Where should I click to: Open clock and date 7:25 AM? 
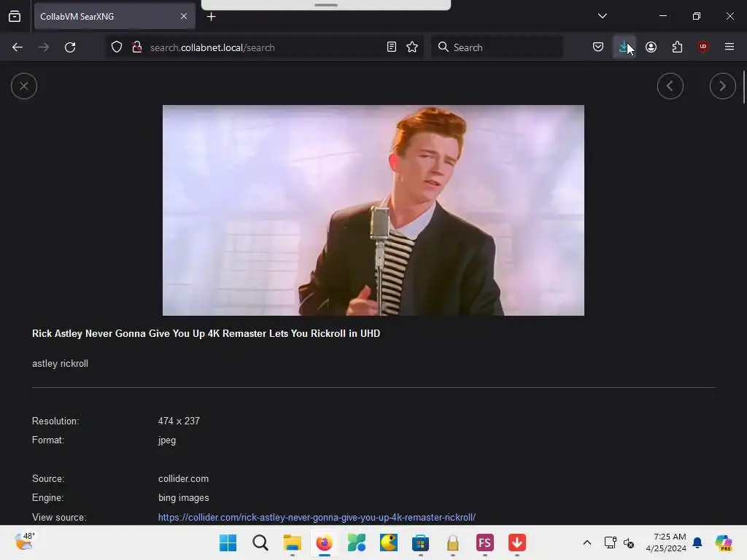(665, 542)
